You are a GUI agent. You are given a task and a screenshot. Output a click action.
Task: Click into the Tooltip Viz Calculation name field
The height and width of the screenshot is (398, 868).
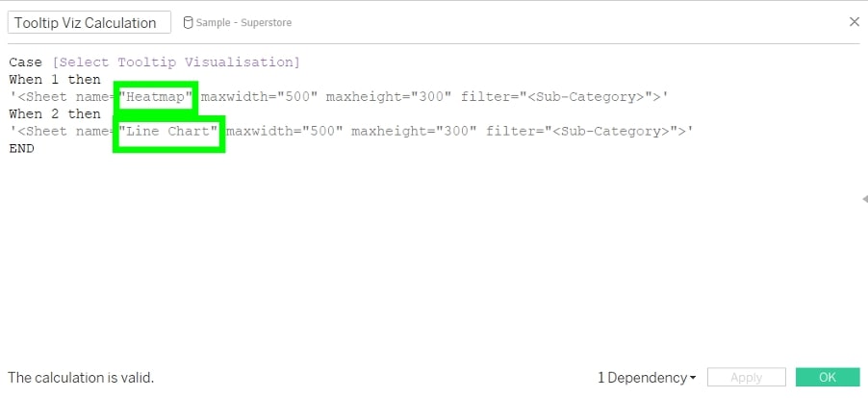[89, 23]
